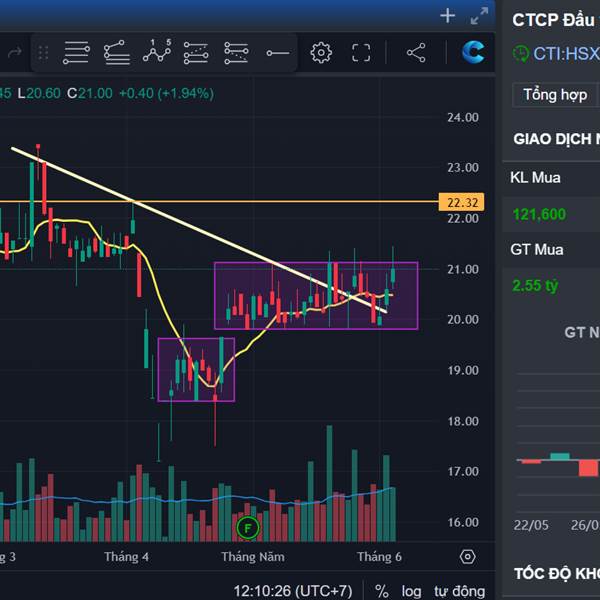
Task: Click the +0.40 (+1.94%) change value
Action: (x=166, y=93)
